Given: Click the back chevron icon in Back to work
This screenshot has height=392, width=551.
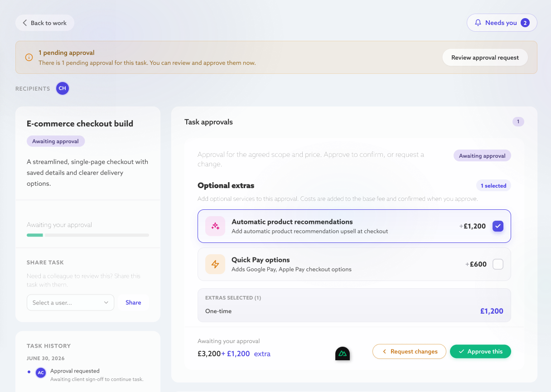Looking at the screenshot, I should [x=25, y=23].
